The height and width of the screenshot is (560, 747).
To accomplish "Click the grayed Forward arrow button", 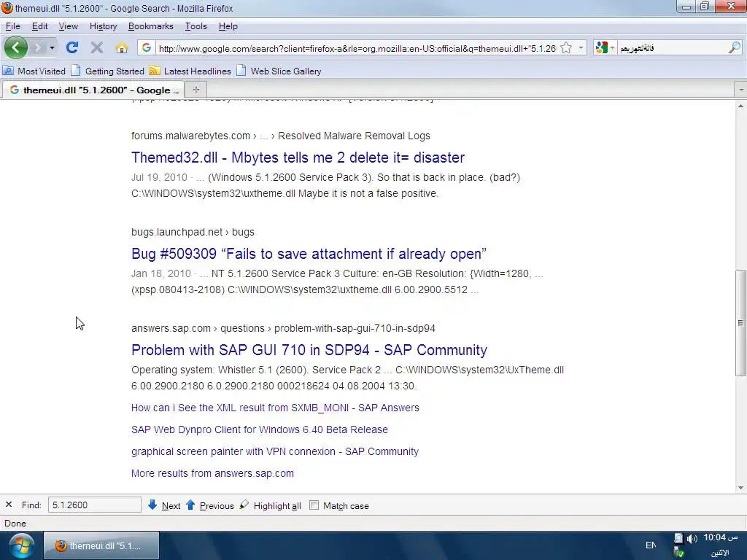I will (37, 47).
